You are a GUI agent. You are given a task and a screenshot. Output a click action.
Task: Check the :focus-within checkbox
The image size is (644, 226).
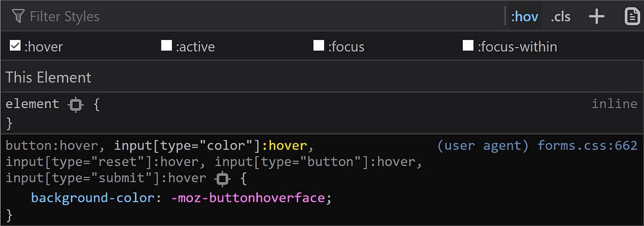(468, 45)
